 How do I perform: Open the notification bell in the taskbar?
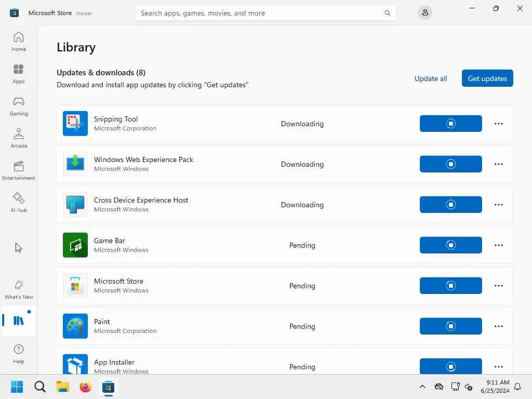[517, 387]
